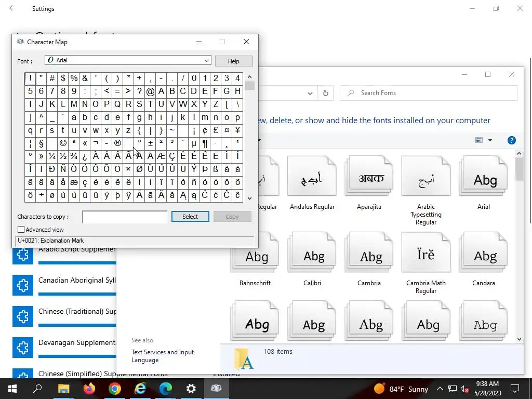Open the Arial font family icon

point(484,176)
